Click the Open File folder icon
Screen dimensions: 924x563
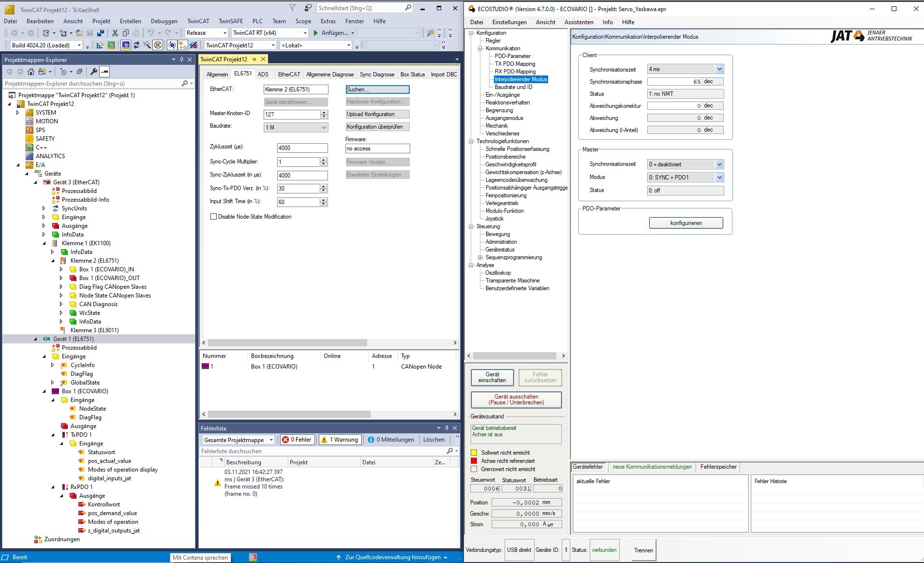[x=79, y=33]
